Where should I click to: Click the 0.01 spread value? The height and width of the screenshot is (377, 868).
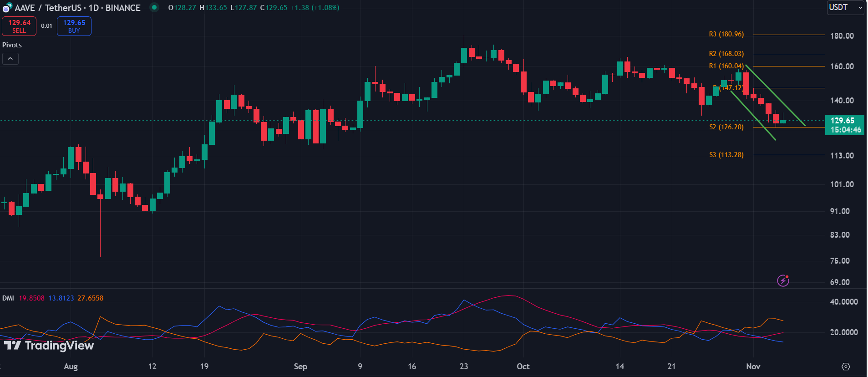click(46, 26)
